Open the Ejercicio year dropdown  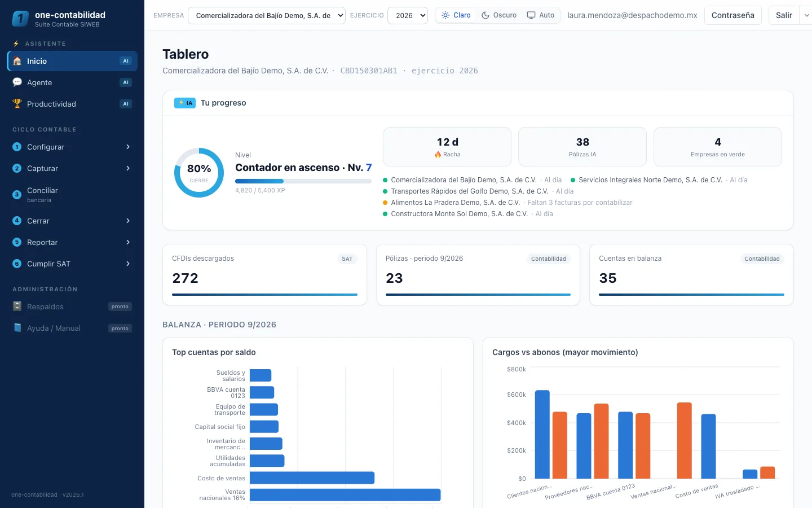408,15
